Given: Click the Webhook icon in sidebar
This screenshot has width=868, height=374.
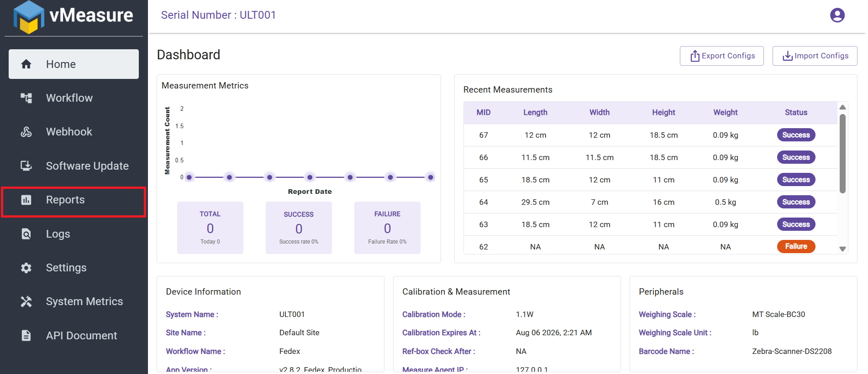Looking at the screenshot, I should coord(26,132).
